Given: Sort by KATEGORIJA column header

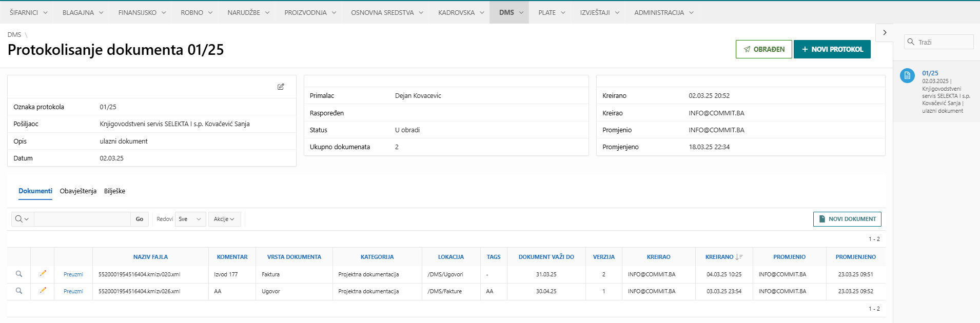Looking at the screenshot, I should 377,257.
